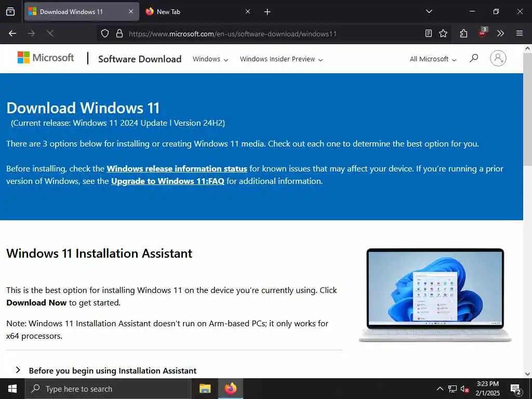The image size is (532, 399).
Task: Open the Extensions puzzle-piece menu
Action: (464, 33)
